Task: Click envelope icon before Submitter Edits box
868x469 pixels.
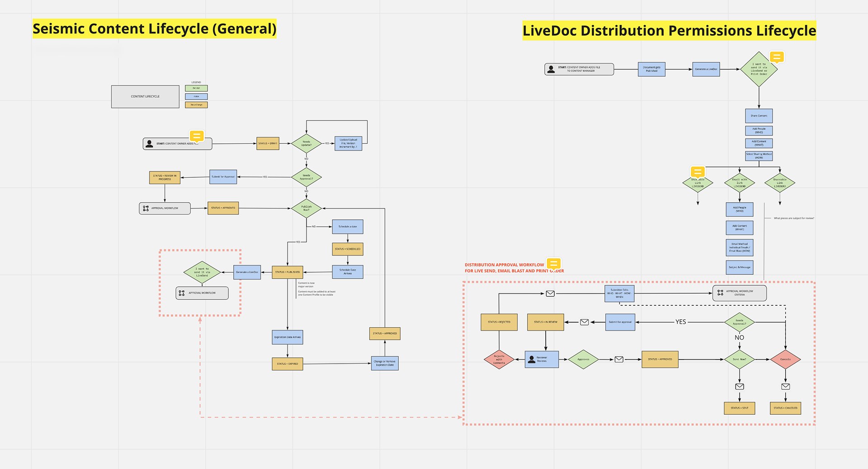Action: pyautogui.click(x=550, y=294)
